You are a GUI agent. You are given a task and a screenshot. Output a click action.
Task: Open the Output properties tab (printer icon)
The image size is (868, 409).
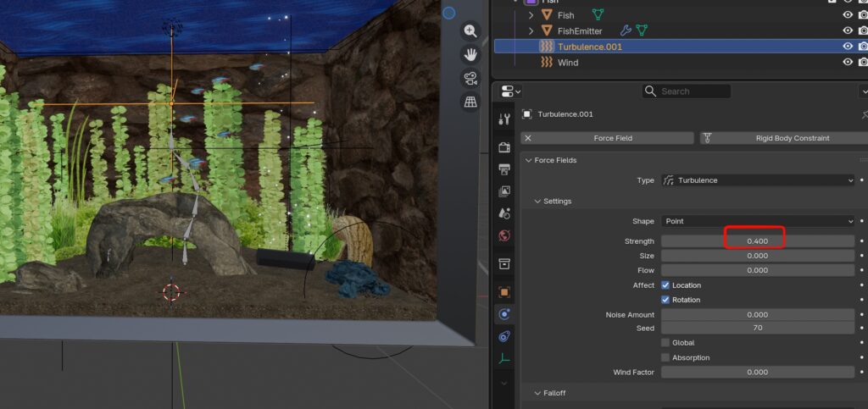pos(504,169)
